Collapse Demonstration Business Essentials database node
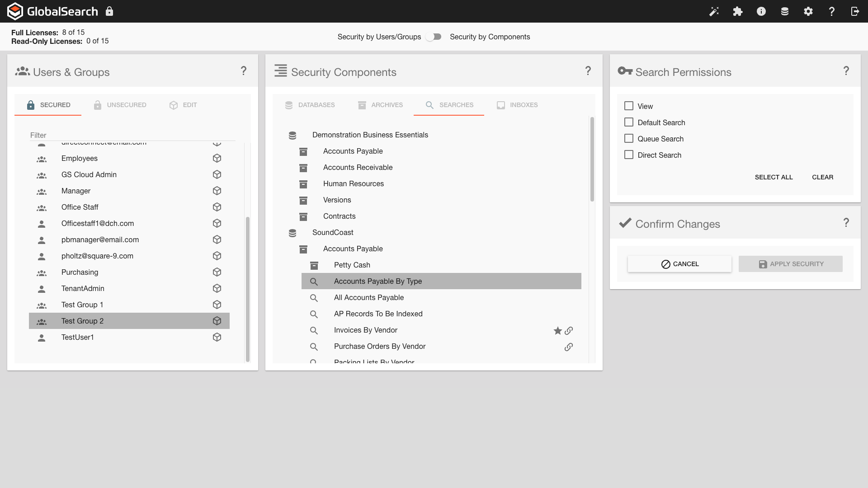 (x=292, y=135)
